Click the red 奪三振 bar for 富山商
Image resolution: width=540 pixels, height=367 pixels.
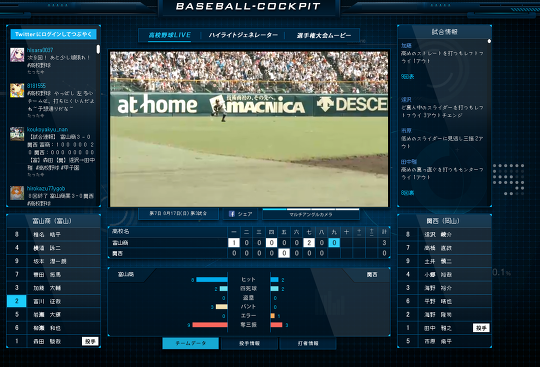(210, 325)
